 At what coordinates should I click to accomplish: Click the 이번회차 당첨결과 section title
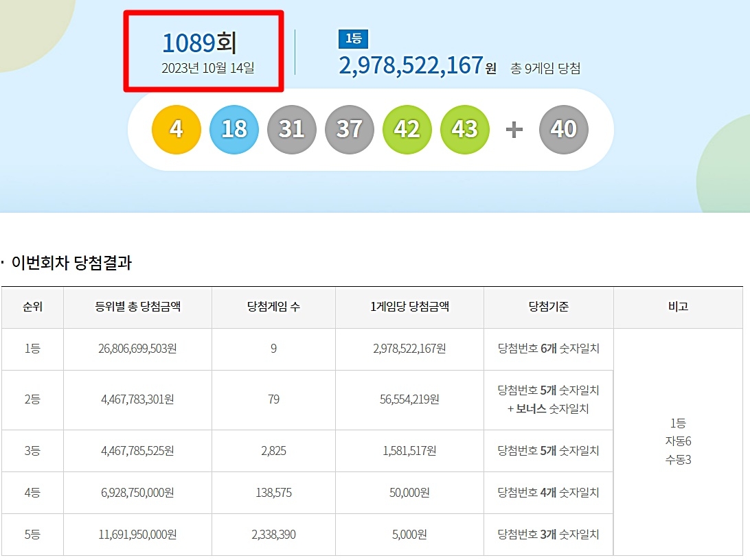pyautogui.click(x=71, y=263)
